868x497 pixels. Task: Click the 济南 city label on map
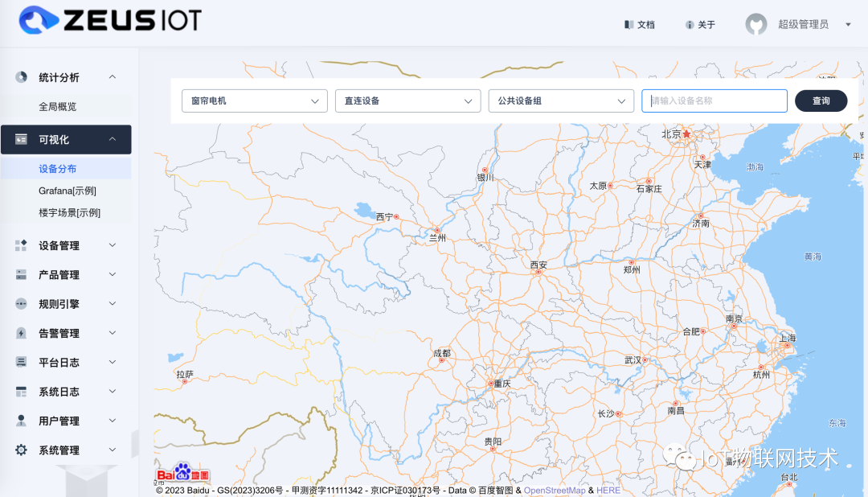[701, 224]
